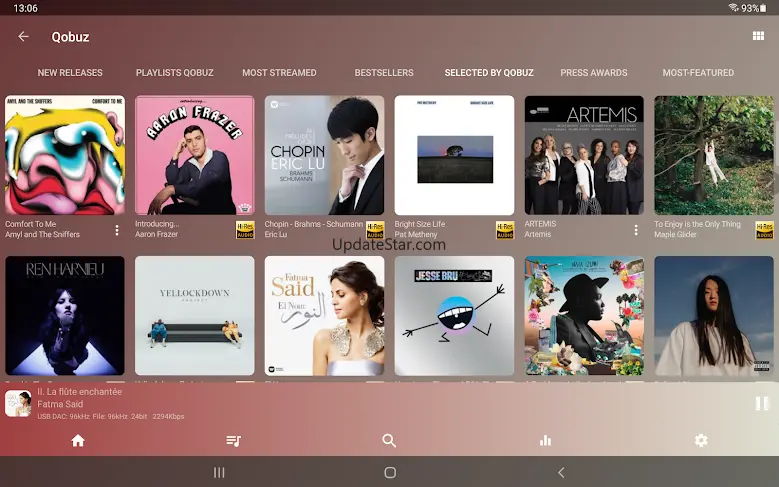The image size is (779, 487).
Task: Tap the Wi-Fi status bar icon
Action: coord(733,7)
